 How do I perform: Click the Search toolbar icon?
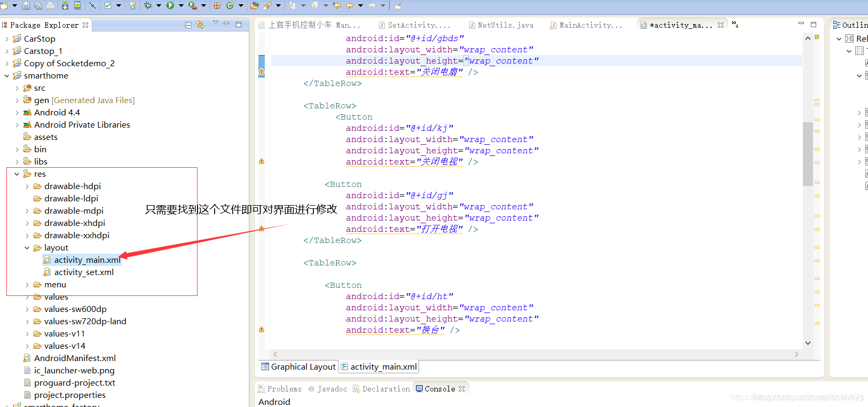point(267,5)
